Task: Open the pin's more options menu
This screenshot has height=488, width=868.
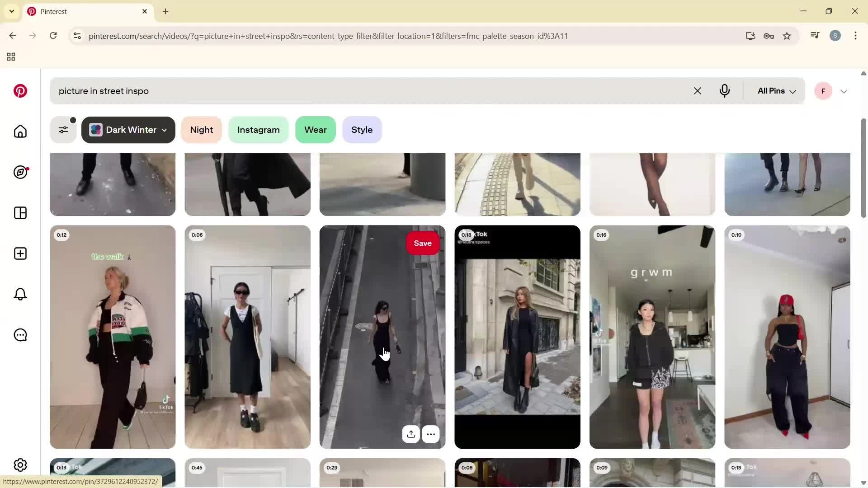Action: [430, 434]
